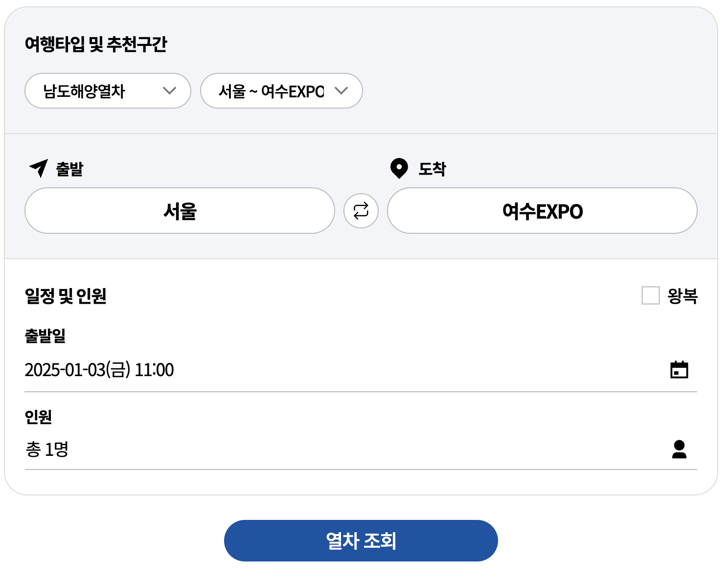This screenshot has width=728, height=583.
Task: Click the 여수EXPO arrival station field
Action: (541, 211)
